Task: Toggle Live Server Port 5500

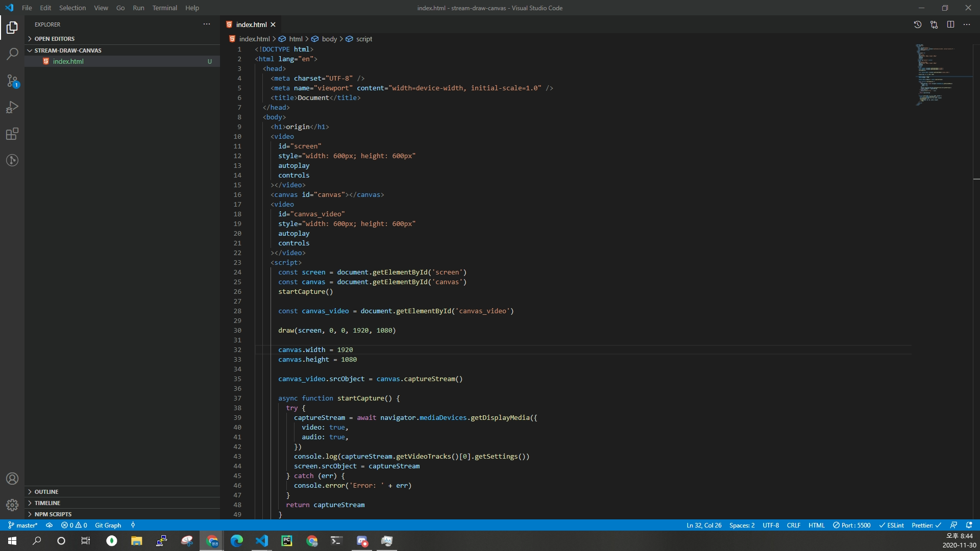Action: 851,525
